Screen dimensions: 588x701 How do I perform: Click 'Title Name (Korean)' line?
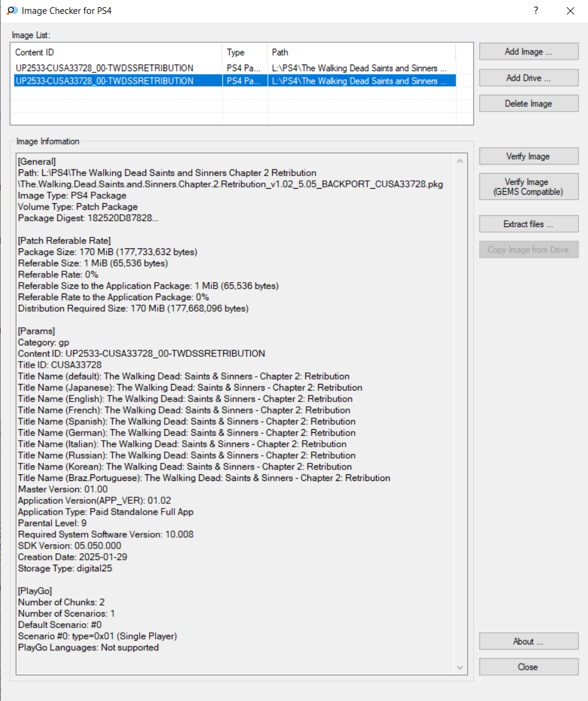[x=185, y=467]
